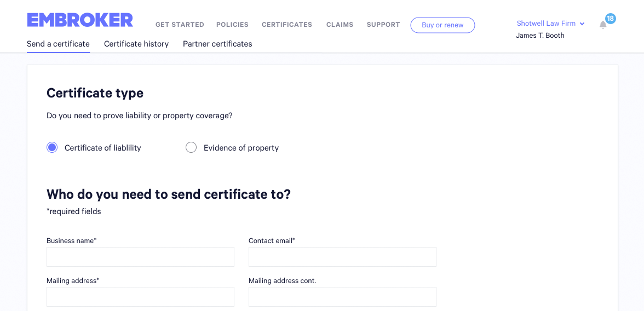Select Certificate of liability radio button
This screenshot has width=644, height=311.
pos(52,147)
